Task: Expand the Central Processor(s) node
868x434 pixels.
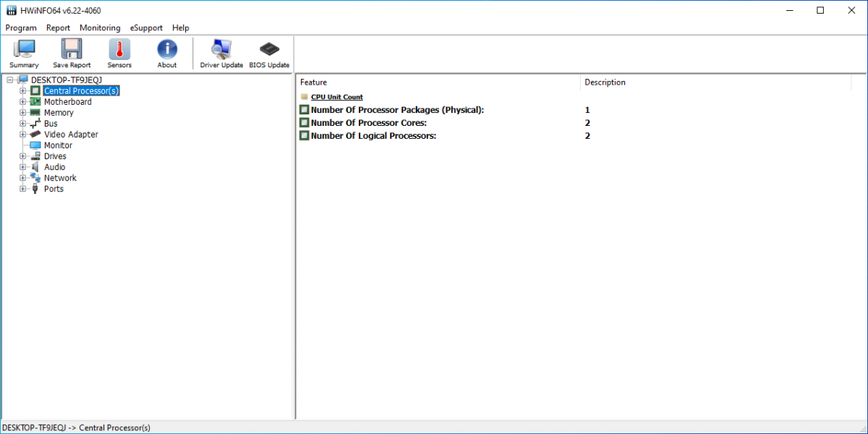Action: point(23,91)
